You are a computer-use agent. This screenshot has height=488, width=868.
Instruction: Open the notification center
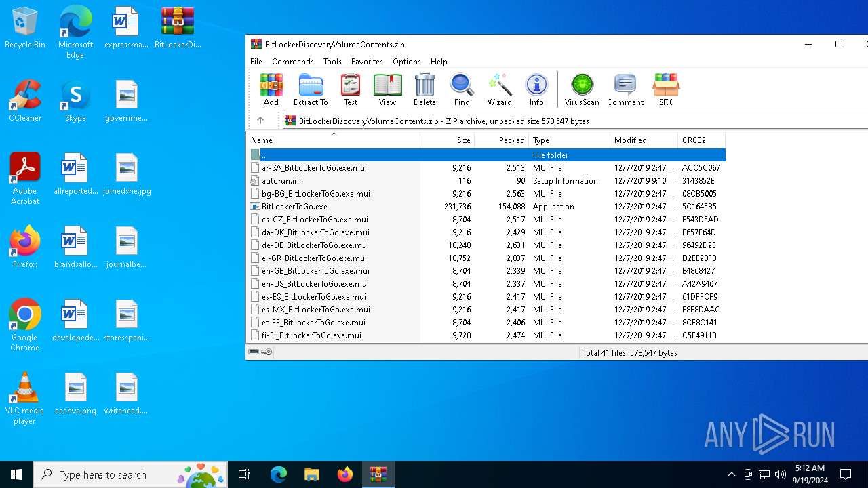(846, 474)
